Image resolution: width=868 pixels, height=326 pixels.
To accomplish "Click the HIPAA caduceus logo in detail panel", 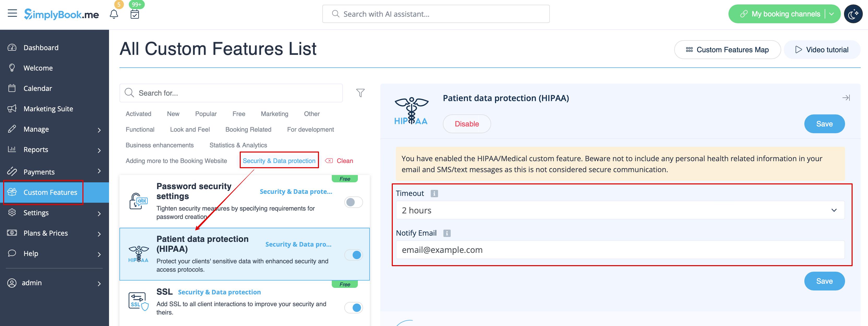I will coord(411,111).
